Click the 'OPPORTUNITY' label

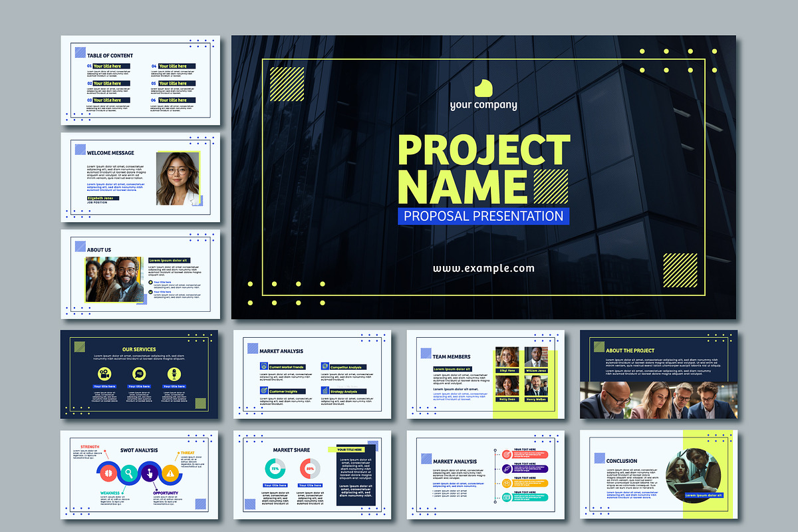pyautogui.click(x=166, y=493)
